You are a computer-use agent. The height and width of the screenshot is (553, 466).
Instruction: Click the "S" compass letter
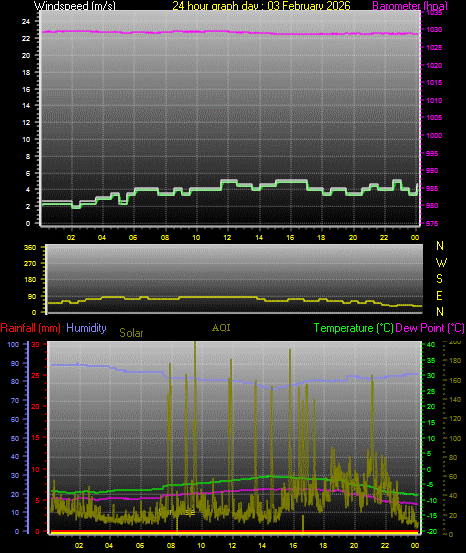point(440,279)
